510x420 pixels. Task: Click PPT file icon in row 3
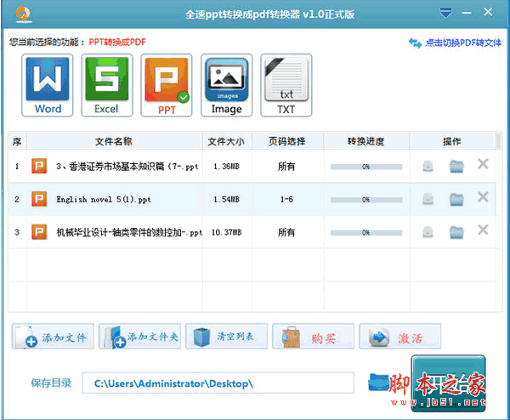point(39,232)
